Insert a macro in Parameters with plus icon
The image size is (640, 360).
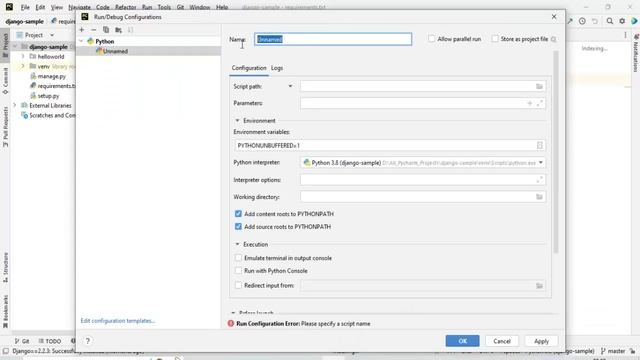point(529,103)
